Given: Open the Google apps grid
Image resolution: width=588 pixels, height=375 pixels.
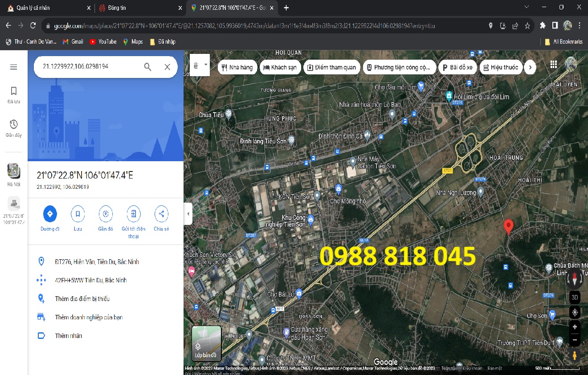Looking at the screenshot, I should click(x=554, y=65).
